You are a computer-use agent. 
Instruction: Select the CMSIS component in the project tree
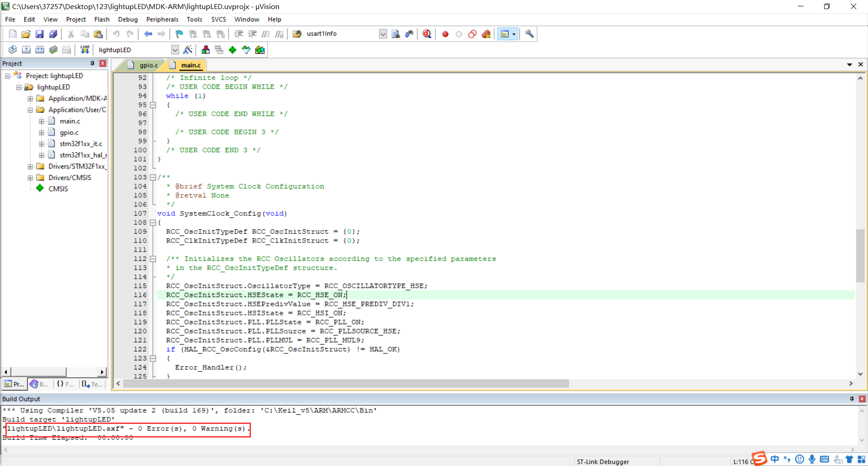[x=58, y=189]
